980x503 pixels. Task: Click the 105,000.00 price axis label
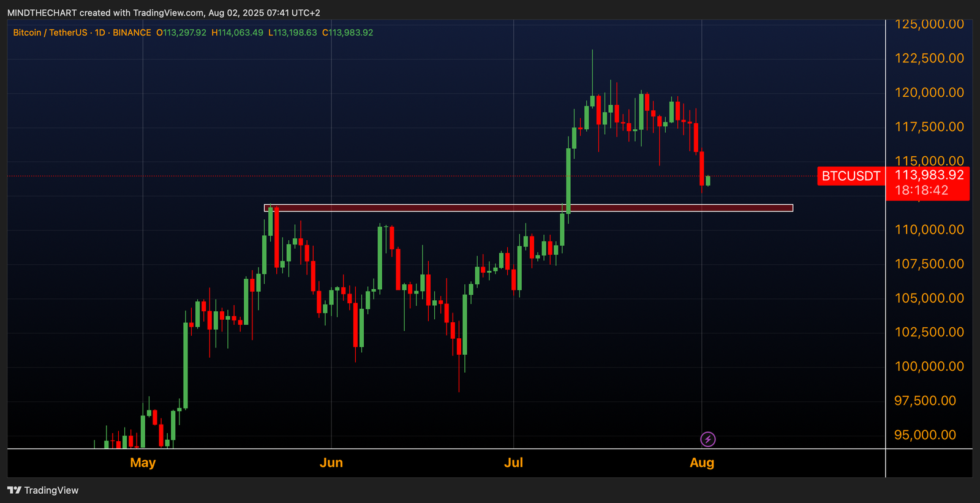click(929, 298)
